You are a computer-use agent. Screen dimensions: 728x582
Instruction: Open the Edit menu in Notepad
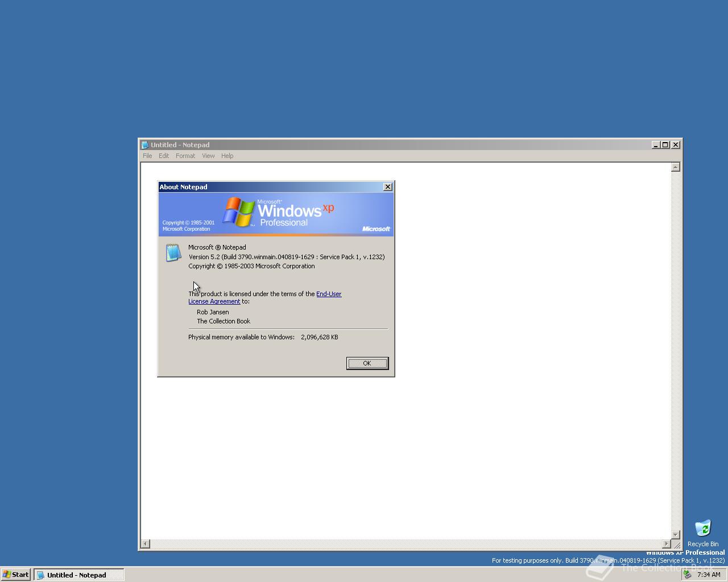pos(164,156)
